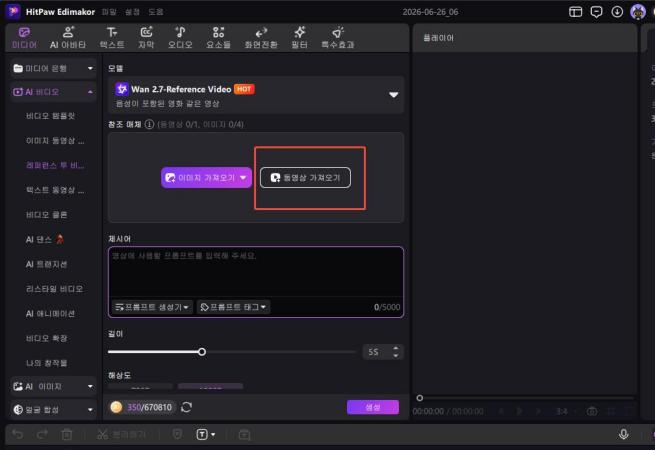Open the 화면전환 (Transitions) tab
Image resolution: width=655 pixels, height=450 pixels.
261,38
